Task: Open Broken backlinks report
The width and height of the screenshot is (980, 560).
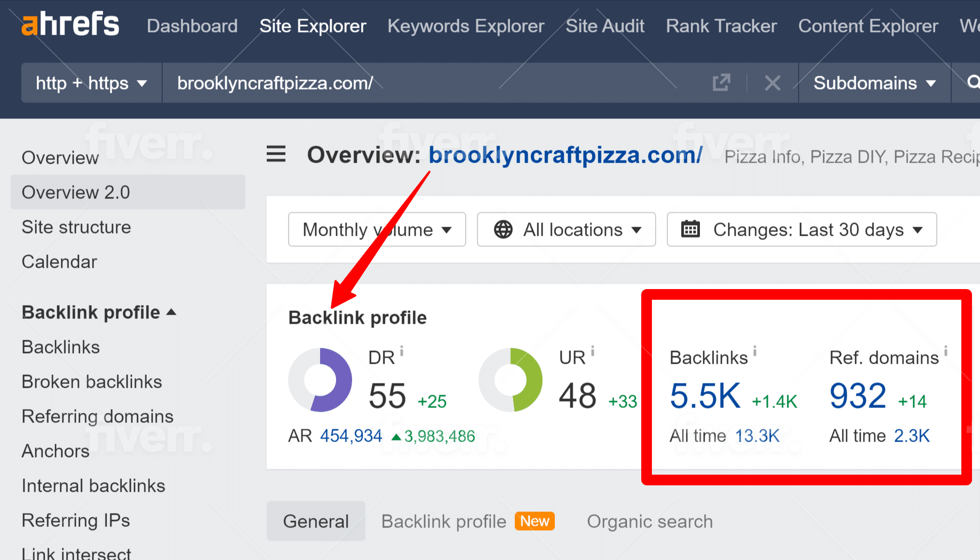Action: (x=92, y=381)
